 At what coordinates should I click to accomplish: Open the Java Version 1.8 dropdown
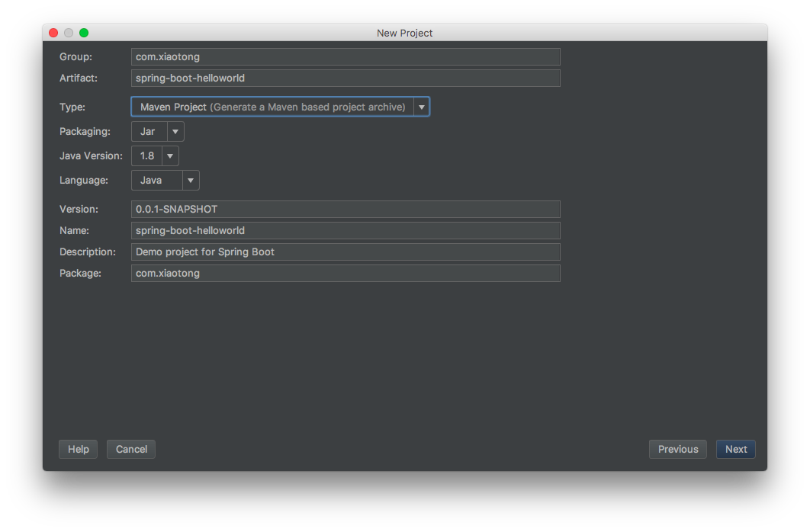pyautogui.click(x=155, y=155)
